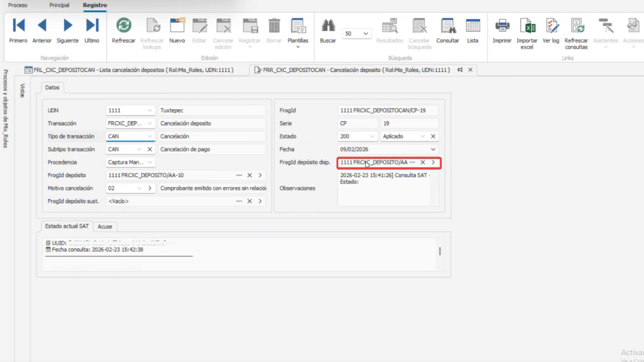This screenshot has height=362, width=644.
Task: Open FrogId depósito sust. lookup ellipsis
Action: tap(239, 201)
